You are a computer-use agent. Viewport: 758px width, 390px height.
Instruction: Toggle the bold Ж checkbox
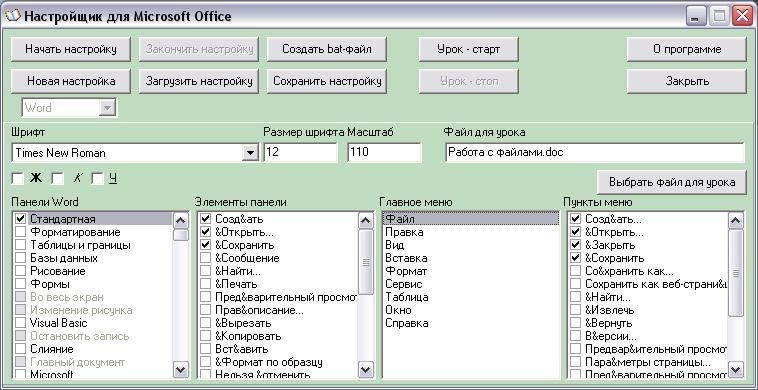click(x=18, y=179)
